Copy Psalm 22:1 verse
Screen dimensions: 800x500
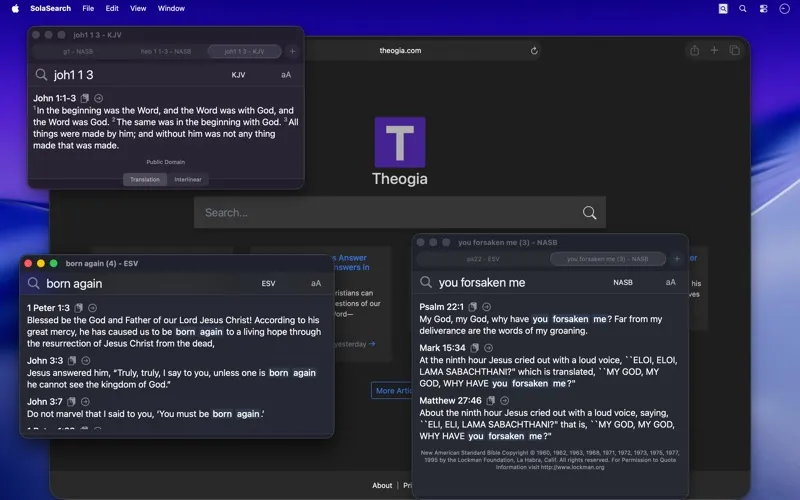[x=473, y=307]
